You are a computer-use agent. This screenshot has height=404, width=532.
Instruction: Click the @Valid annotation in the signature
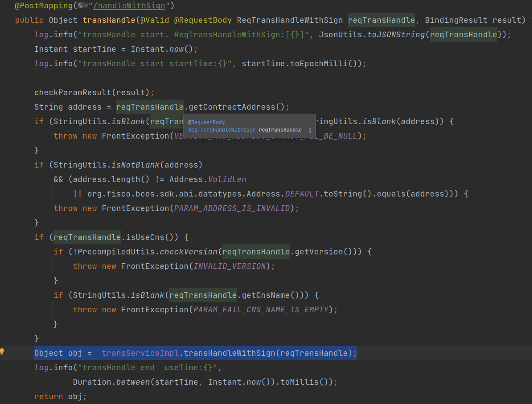coord(155,20)
